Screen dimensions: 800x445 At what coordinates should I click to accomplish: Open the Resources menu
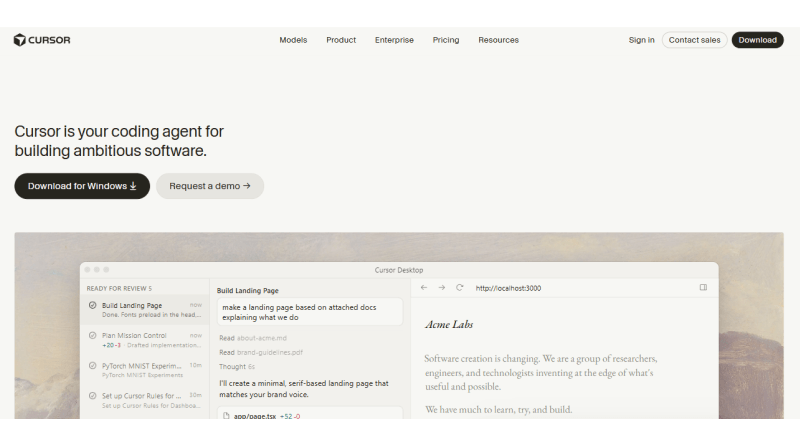tap(498, 40)
